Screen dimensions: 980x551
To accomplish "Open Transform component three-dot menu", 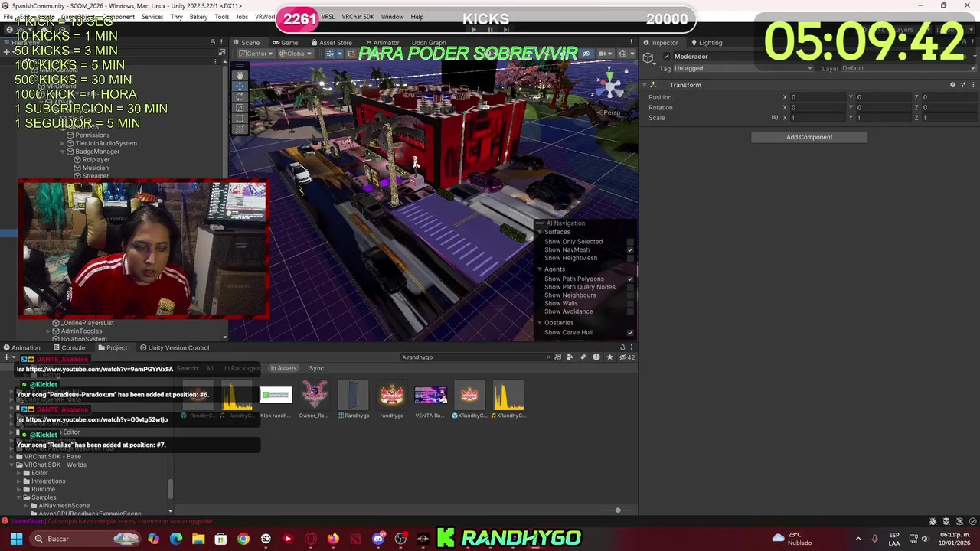I will click(x=972, y=85).
